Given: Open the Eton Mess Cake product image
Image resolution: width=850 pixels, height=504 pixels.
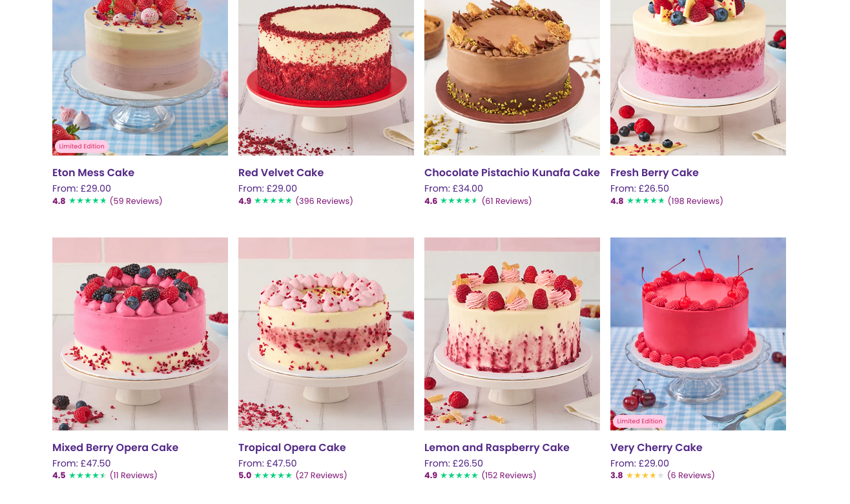Looking at the screenshot, I should (140, 77).
